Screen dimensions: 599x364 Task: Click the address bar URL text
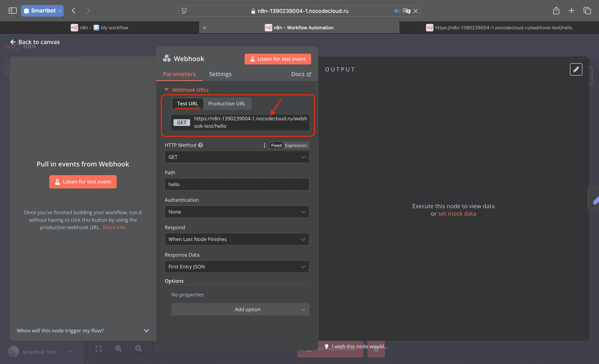coord(303,11)
